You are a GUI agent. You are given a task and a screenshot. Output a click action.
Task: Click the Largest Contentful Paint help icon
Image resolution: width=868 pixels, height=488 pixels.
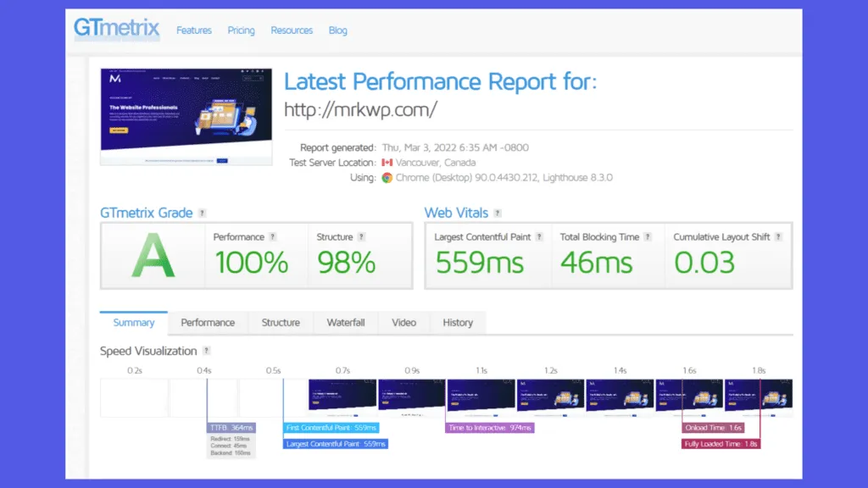[x=539, y=237]
